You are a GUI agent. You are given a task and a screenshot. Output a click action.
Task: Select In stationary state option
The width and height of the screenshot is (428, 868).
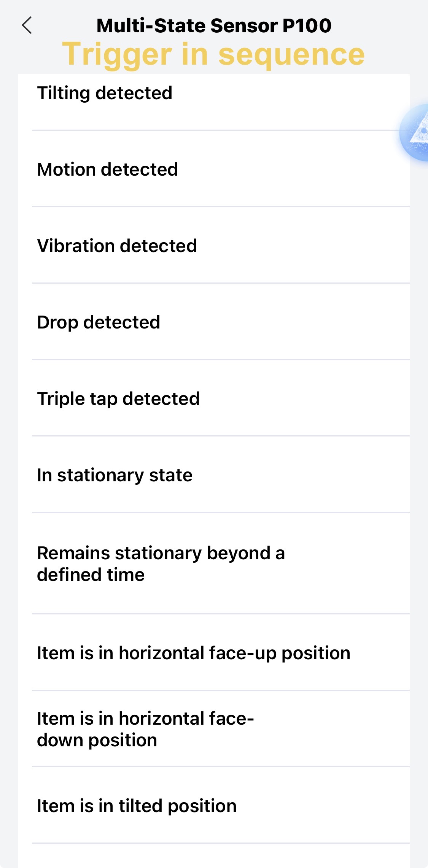[x=115, y=475]
